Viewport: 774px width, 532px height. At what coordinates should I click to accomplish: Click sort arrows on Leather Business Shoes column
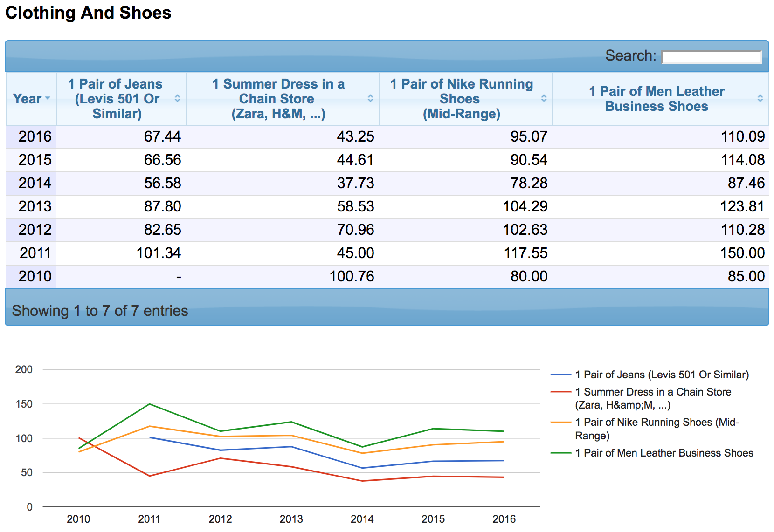coord(760,98)
